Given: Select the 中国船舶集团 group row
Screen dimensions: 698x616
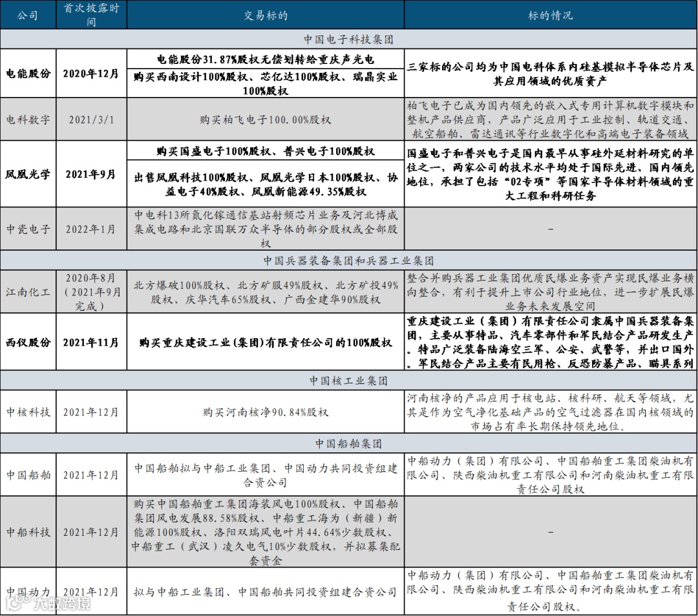Looking at the screenshot, I should point(348,443).
